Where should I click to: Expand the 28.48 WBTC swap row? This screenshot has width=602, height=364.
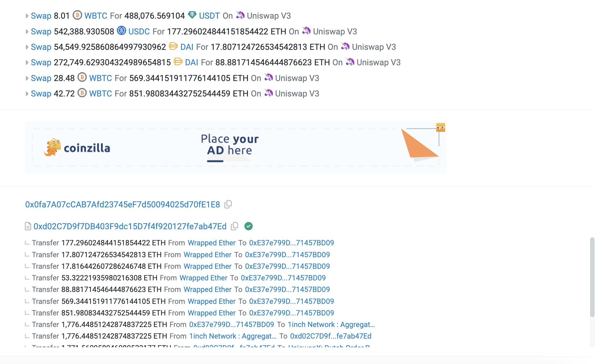pyautogui.click(x=27, y=78)
